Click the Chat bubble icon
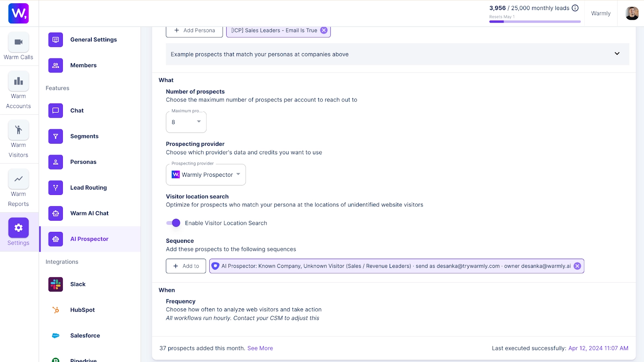 (56, 110)
